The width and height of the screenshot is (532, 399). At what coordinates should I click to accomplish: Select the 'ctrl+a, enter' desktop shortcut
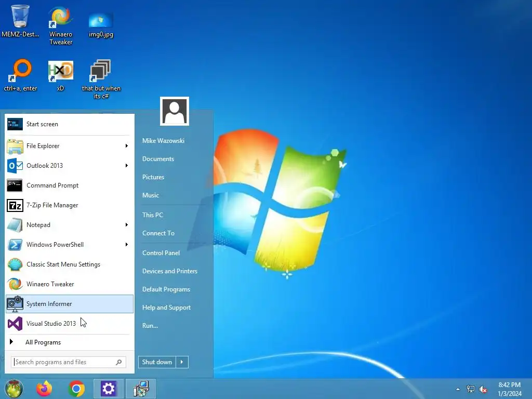(x=20, y=75)
